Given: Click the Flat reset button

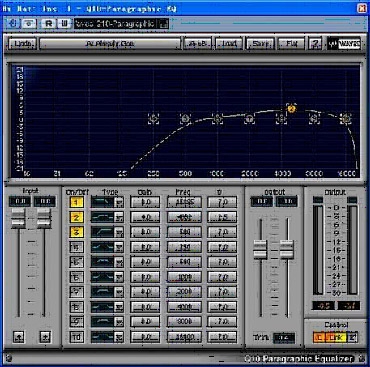Looking at the screenshot, I should (x=291, y=44).
